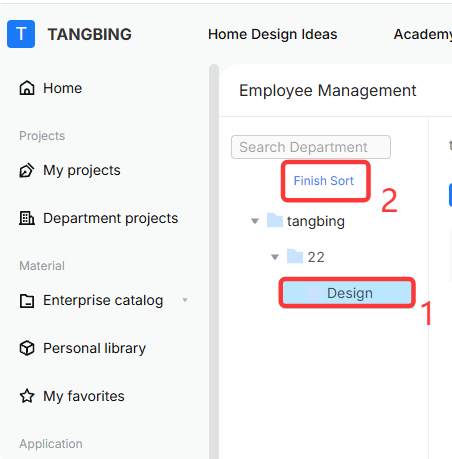Expand the Enterprise catalog dropdown arrow
Viewport: 452px width, 459px height.
point(185,300)
